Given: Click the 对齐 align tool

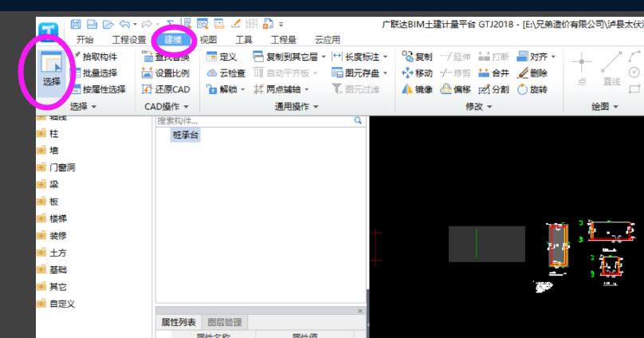Looking at the screenshot, I should pyautogui.click(x=532, y=57).
